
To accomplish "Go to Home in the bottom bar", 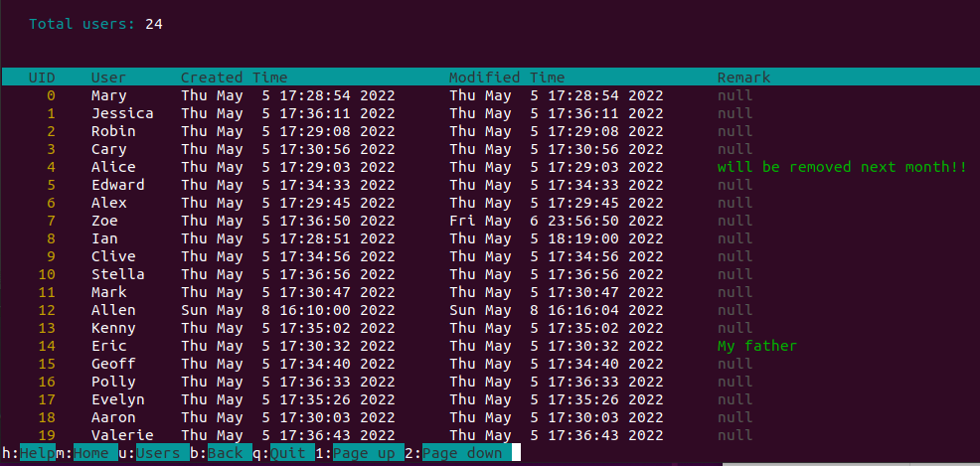I will [95, 453].
